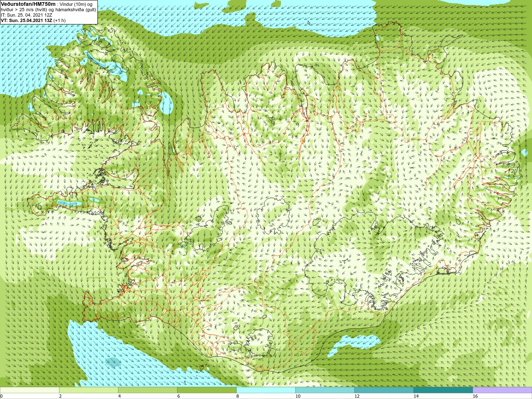Click the 2–4 m/s light green legend swatch
Viewport: 532px width, 399px height.
pos(89,390)
